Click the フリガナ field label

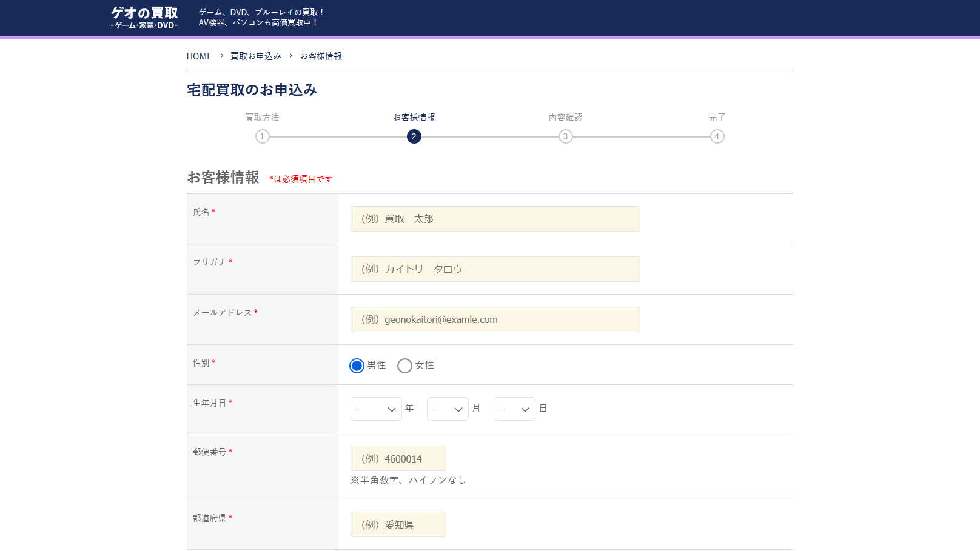[212, 262]
